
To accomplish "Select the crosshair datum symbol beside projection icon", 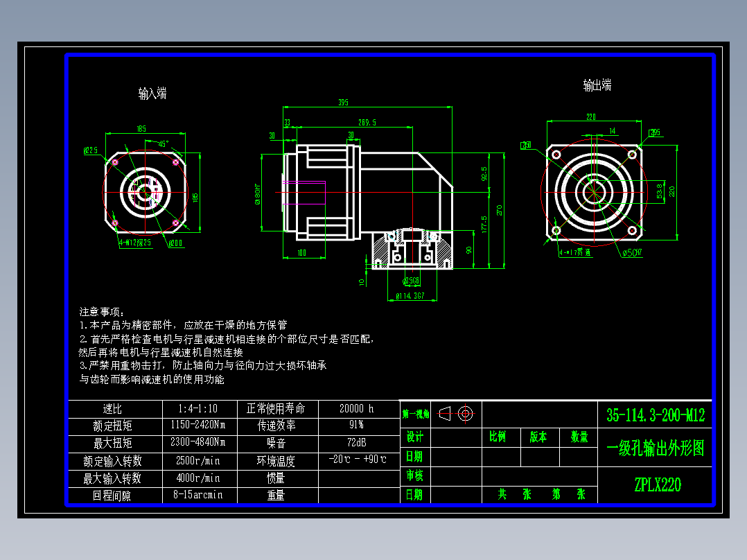I will [x=466, y=412].
